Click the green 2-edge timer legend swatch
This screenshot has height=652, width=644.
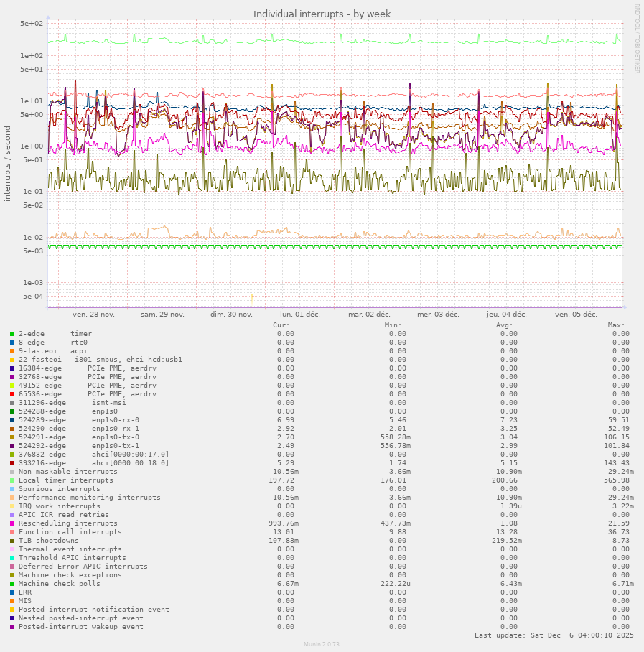tap(12, 334)
